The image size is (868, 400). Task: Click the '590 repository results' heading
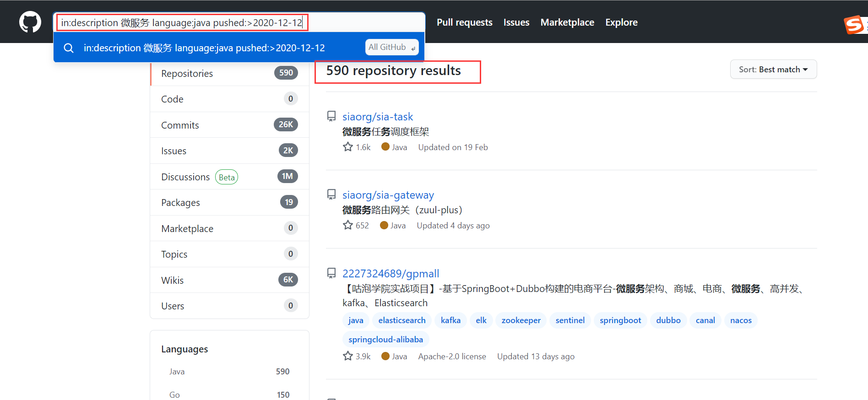tap(393, 70)
